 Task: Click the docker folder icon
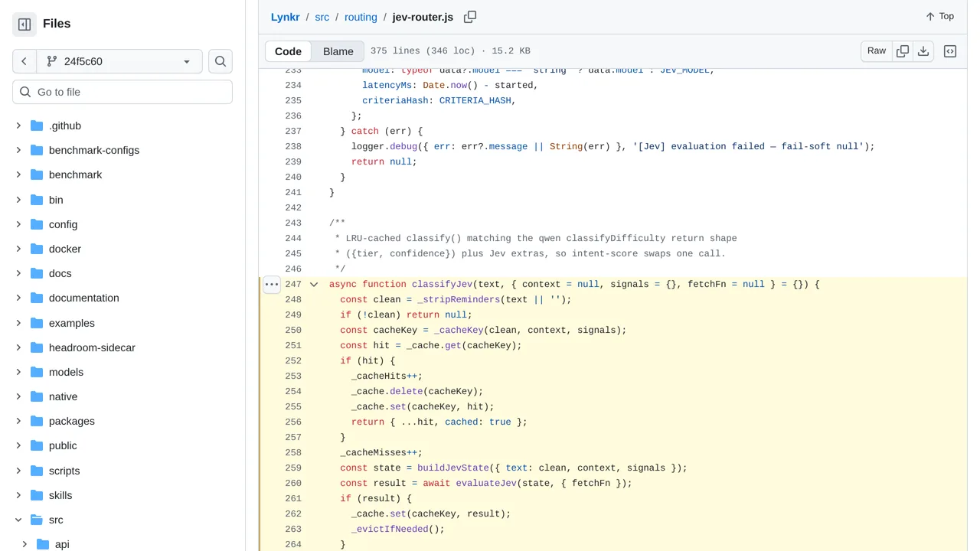37,249
